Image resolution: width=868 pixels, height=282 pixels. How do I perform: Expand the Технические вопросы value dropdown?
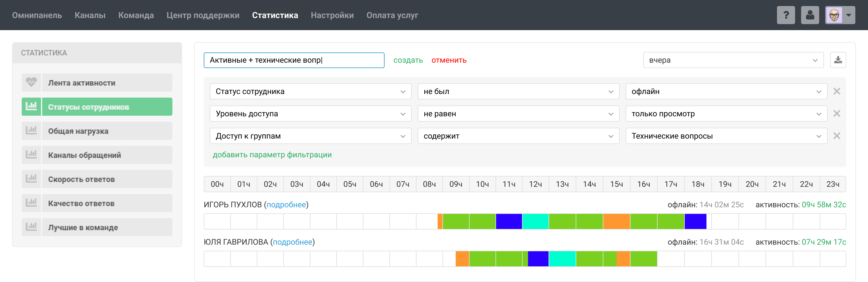pyautogui.click(x=726, y=136)
